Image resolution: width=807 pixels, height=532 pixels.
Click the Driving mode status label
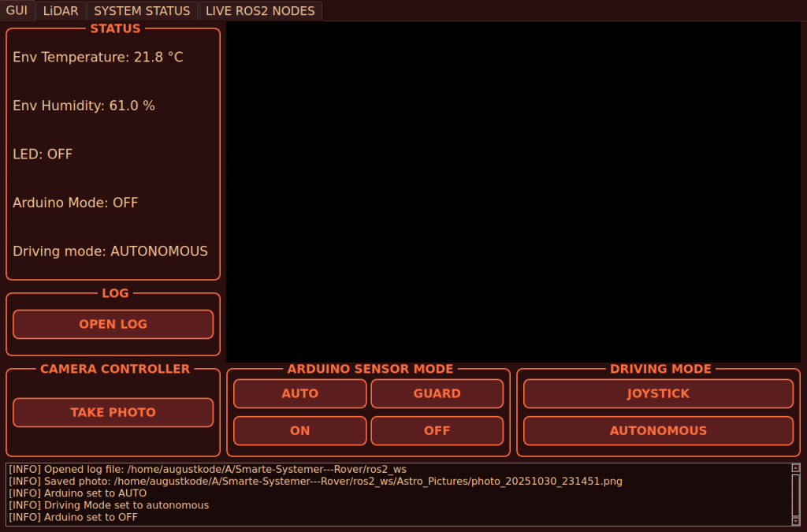[x=110, y=251]
